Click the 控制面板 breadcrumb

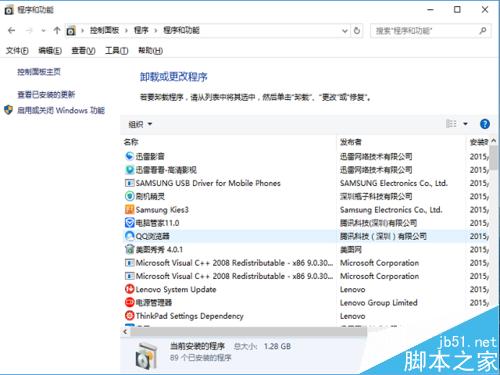coord(104,31)
